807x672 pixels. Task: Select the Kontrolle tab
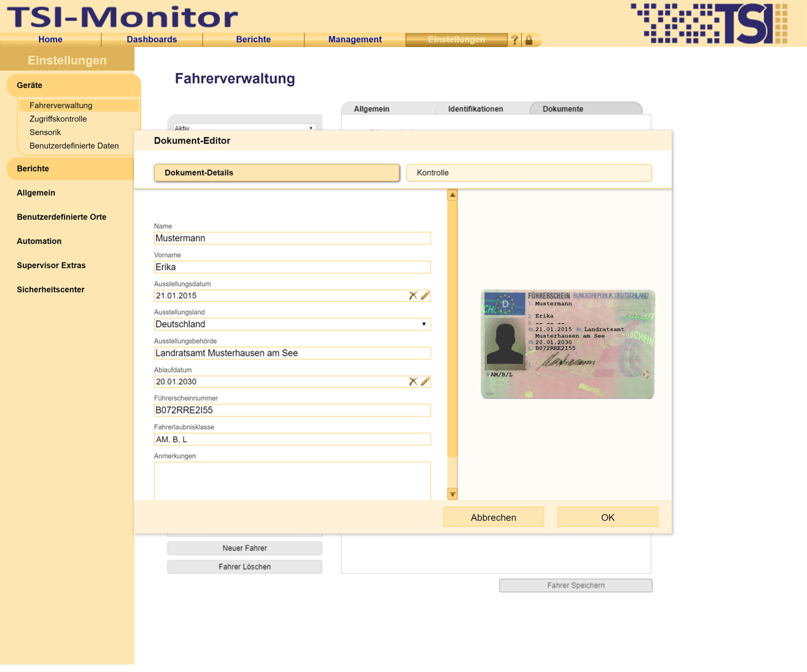click(x=529, y=173)
